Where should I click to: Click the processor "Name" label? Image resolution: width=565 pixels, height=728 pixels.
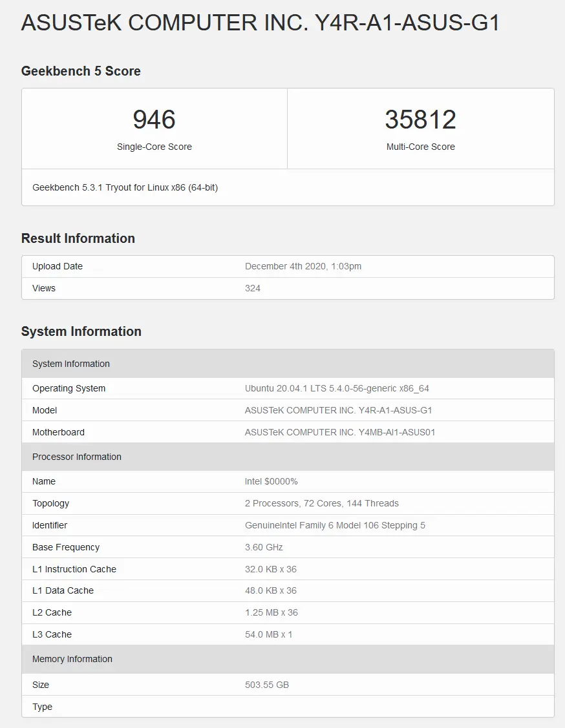[44, 481]
